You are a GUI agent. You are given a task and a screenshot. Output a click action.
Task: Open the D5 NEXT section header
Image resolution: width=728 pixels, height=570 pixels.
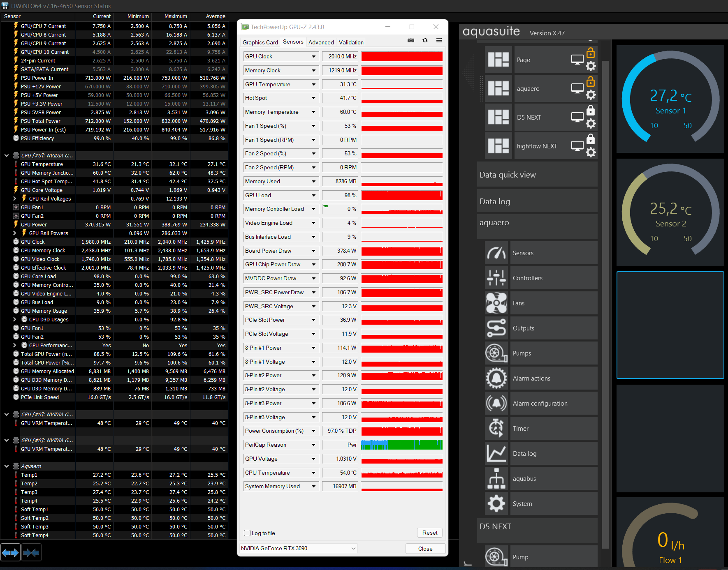tap(537, 530)
